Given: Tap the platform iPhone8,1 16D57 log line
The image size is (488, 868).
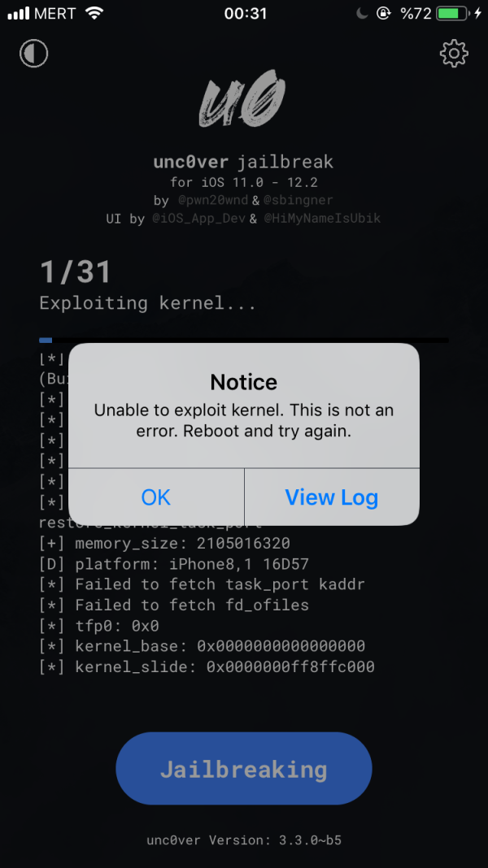Looking at the screenshot, I should [174, 564].
